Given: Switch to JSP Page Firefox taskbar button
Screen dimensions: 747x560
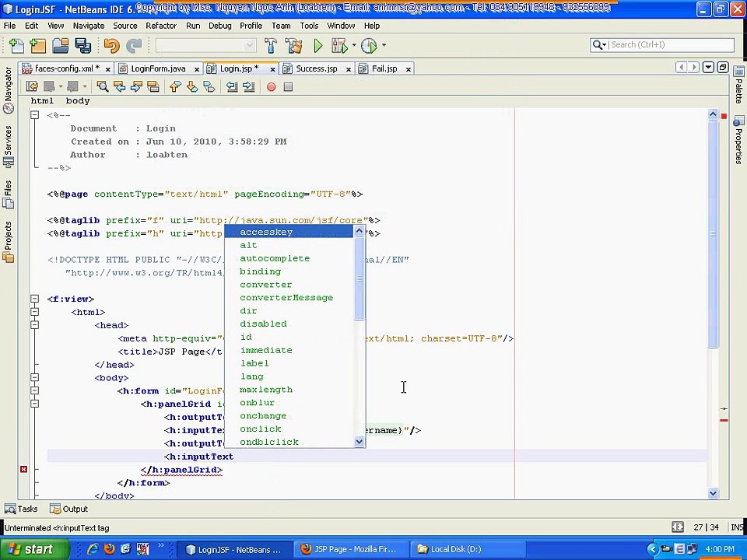Looking at the screenshot, I should 350,549.
